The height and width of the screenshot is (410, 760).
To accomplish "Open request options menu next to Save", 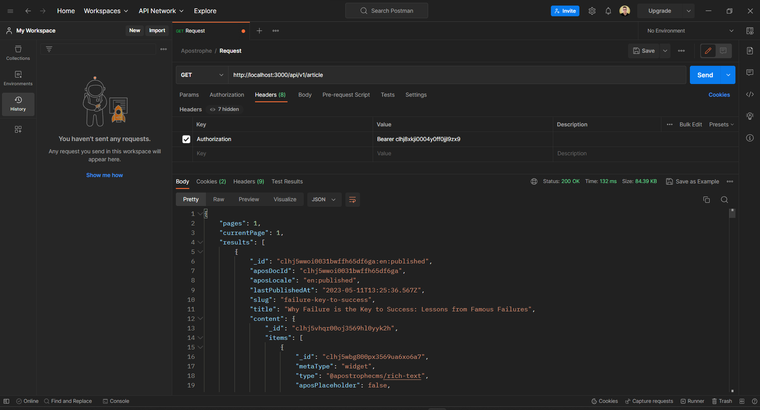I will 681,51.
